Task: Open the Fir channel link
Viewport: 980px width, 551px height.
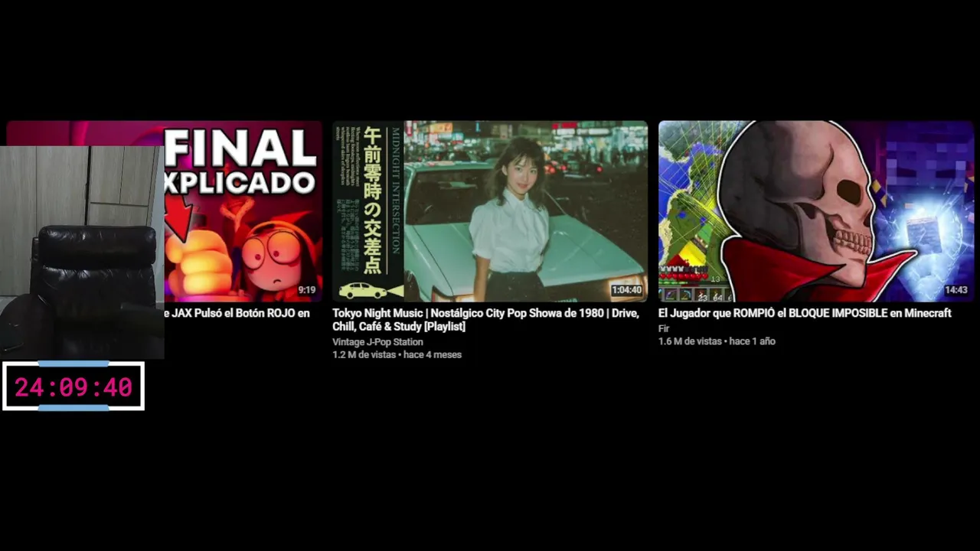Action: (x=664, y=328)
